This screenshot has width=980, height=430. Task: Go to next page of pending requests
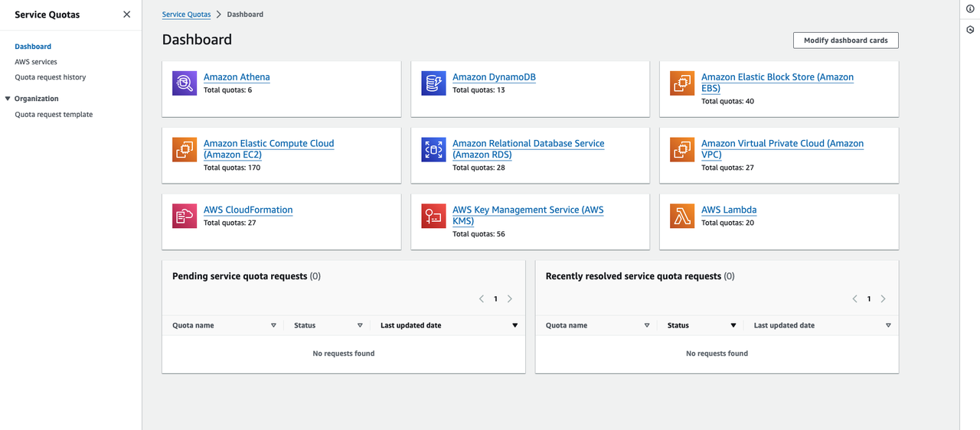[510, 299]
